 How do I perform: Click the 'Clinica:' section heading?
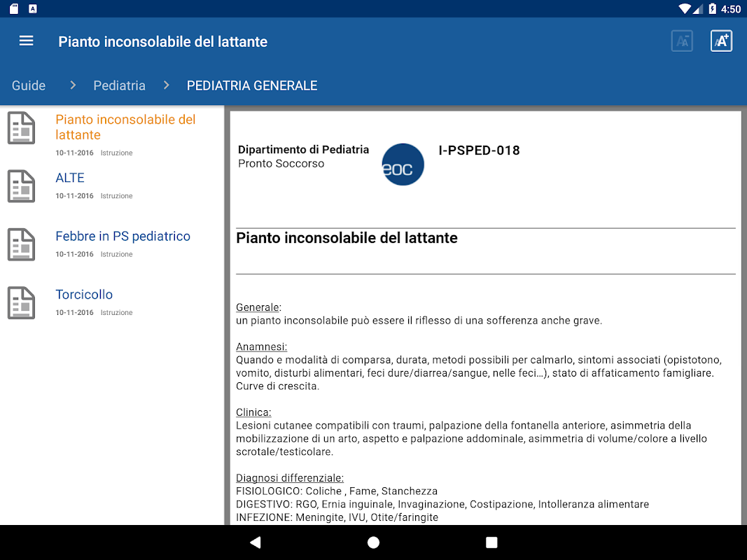coord(253,412)
